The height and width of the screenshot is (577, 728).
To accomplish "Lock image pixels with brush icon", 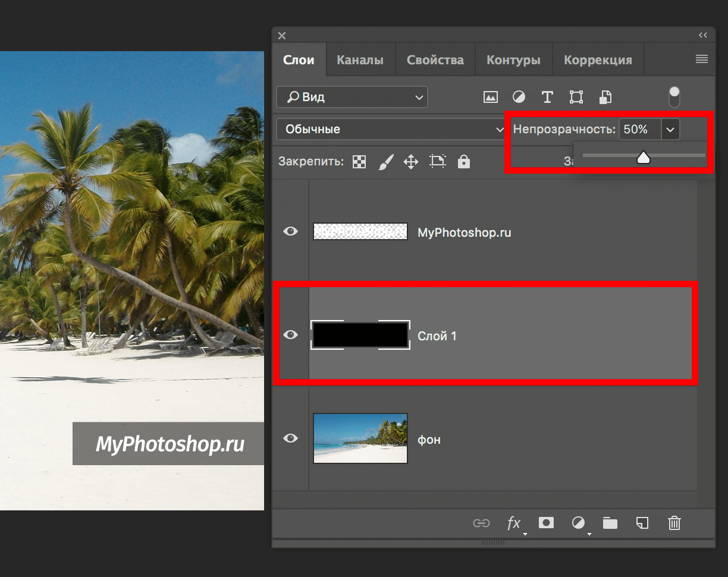I will (x=386, y=162).
